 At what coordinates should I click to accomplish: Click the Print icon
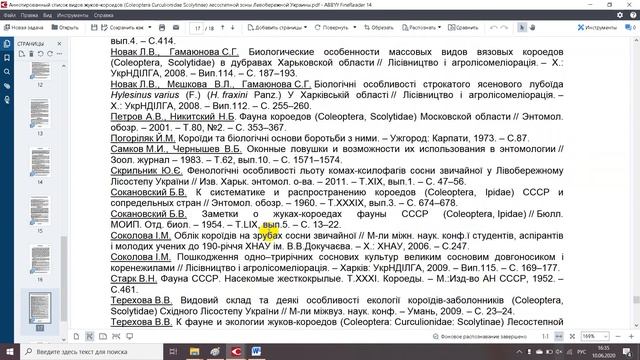click(162, 27)
